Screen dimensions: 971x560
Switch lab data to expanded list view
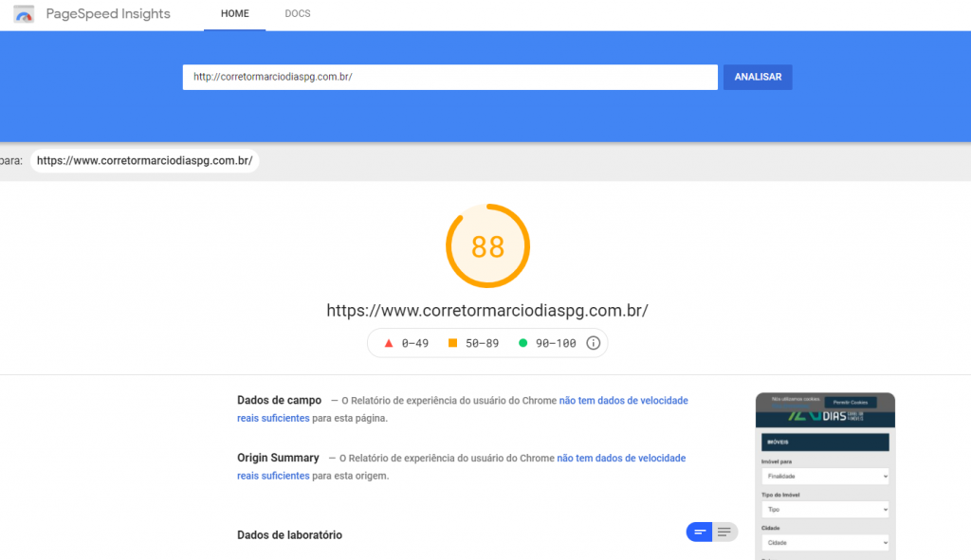(724, 532)
